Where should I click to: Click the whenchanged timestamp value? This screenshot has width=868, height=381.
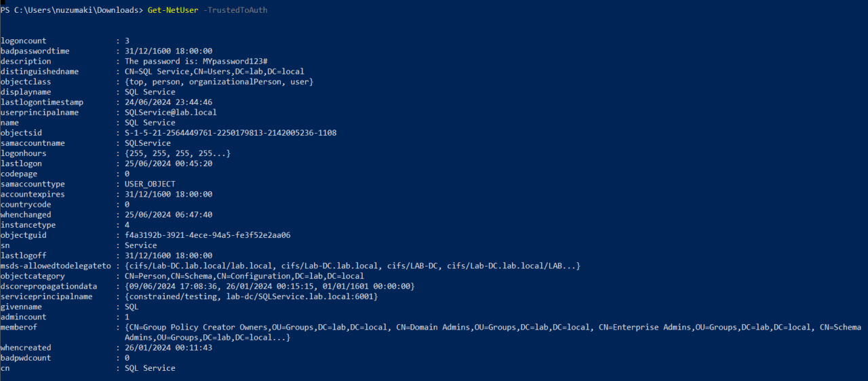pyautogui.click(x=169, y=215)
